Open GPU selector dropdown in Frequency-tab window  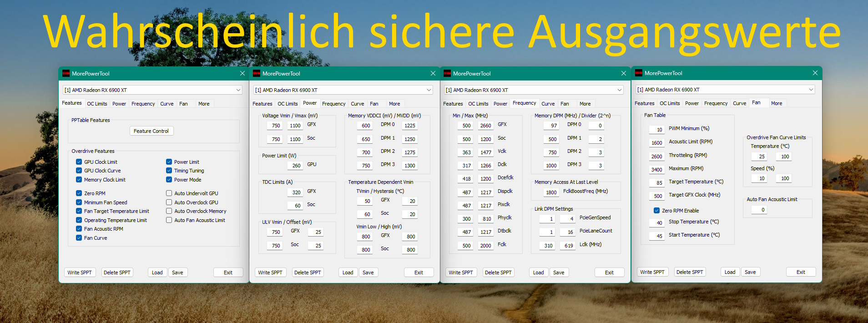tap(534, 90)
